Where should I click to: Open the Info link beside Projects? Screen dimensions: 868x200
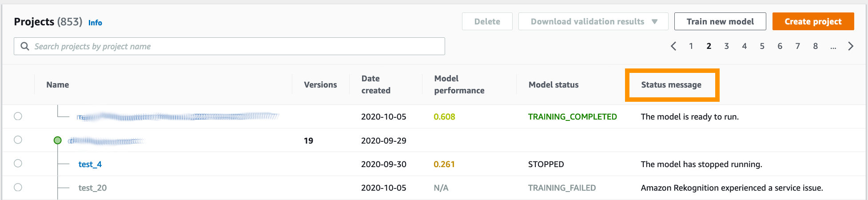95,23
